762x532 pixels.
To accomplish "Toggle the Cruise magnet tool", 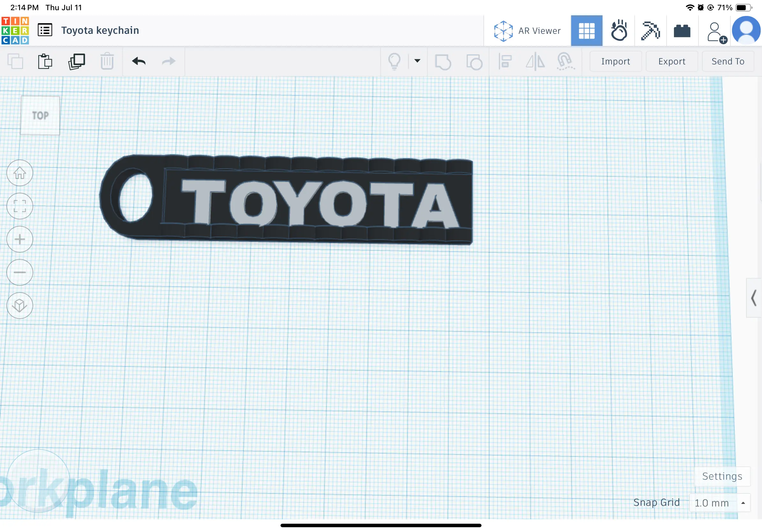I will coord(565,61).
